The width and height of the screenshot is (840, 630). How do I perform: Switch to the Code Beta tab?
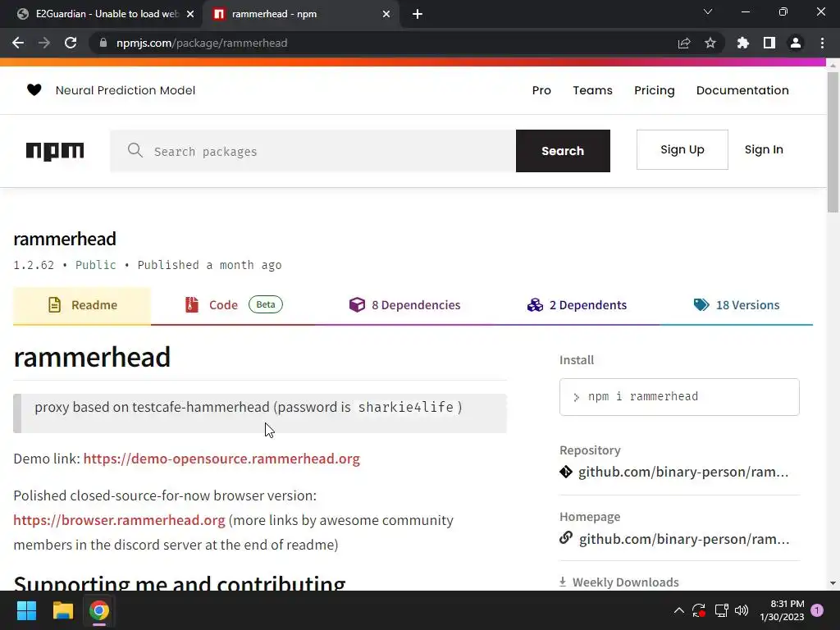click(x=234, y=305)
